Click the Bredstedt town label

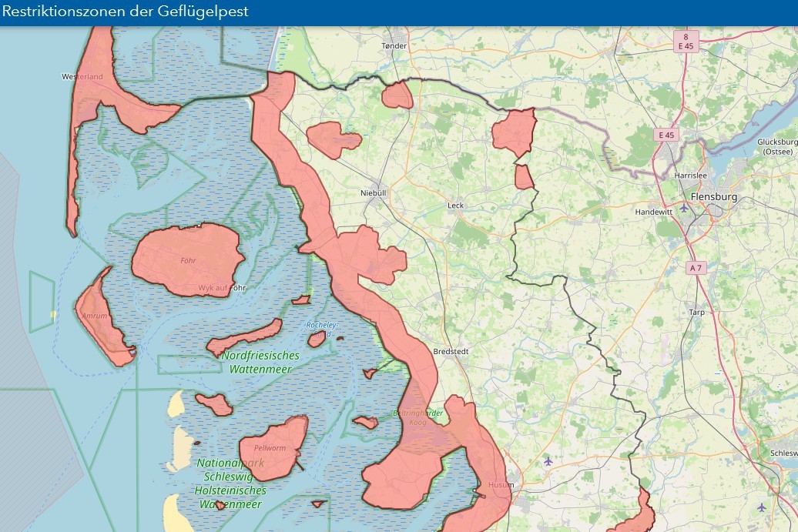(451, 350)
